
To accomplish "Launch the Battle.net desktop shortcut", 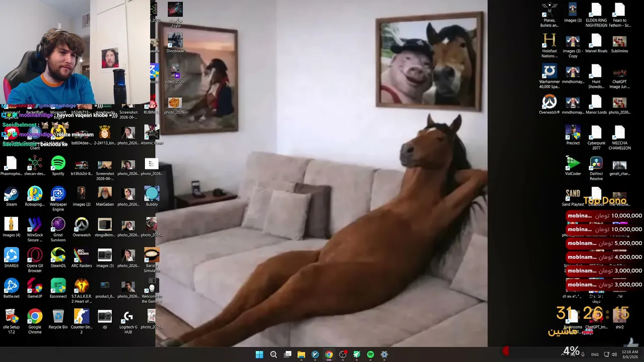I will pos(11,289).
